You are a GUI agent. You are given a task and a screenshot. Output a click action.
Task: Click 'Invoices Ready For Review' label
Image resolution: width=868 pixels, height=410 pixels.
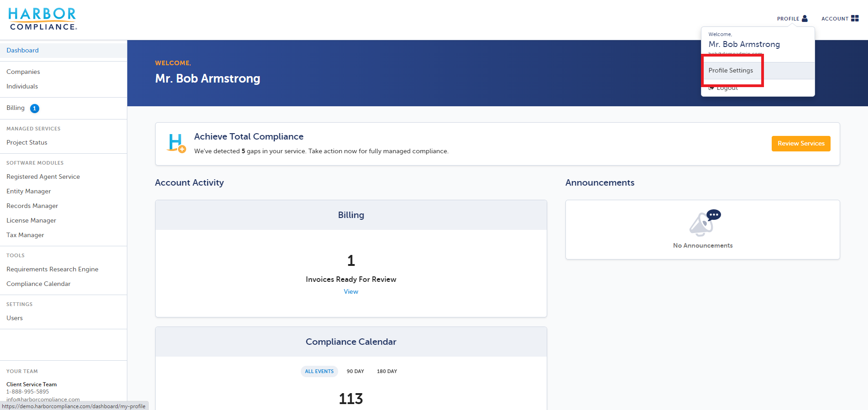pos(351,279)
